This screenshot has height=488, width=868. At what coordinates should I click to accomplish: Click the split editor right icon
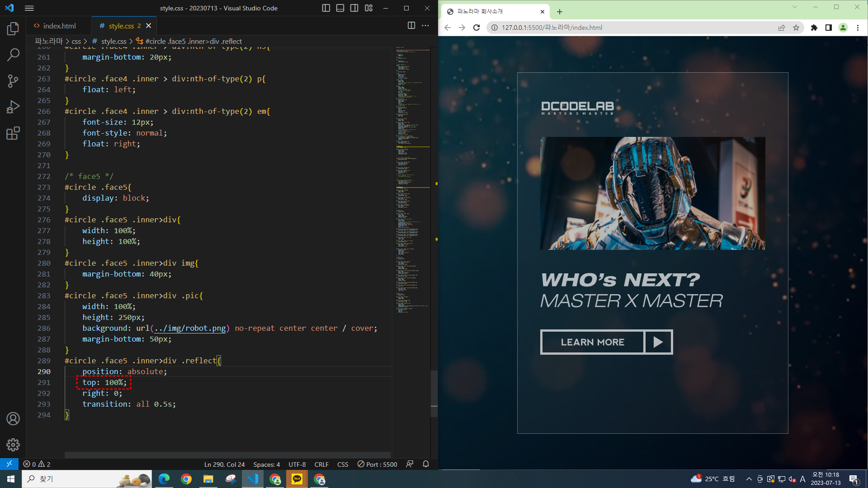(x=411, y=26)
